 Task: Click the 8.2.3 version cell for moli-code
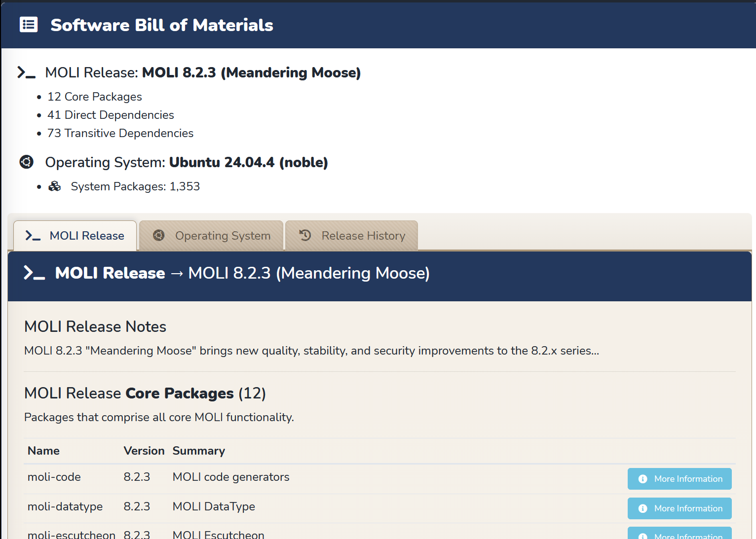tap(137, 477)
